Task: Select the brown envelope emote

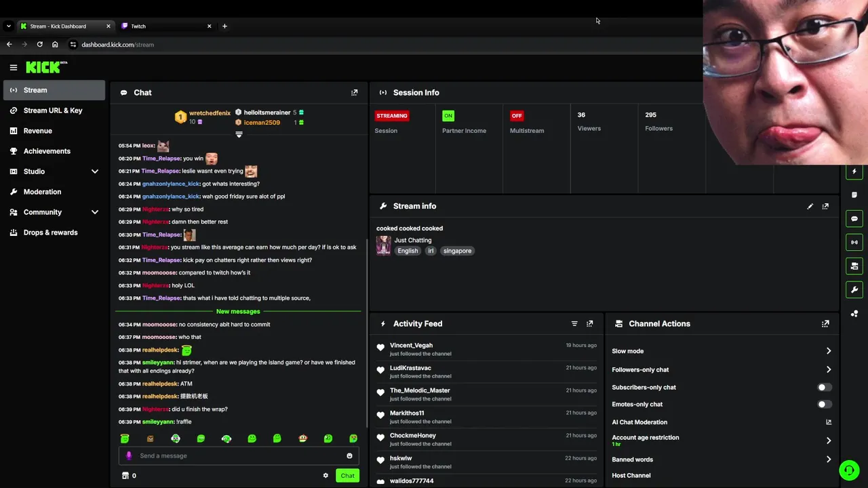Action: (151, 439)
